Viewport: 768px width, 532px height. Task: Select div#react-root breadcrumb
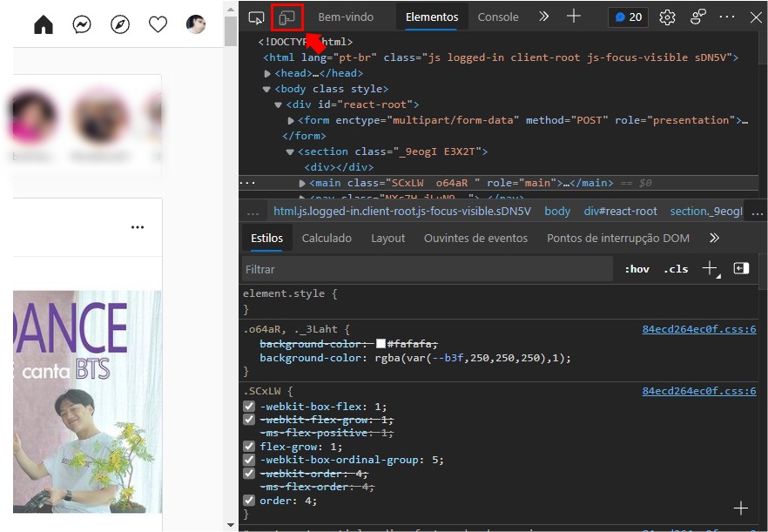(620, 211)
